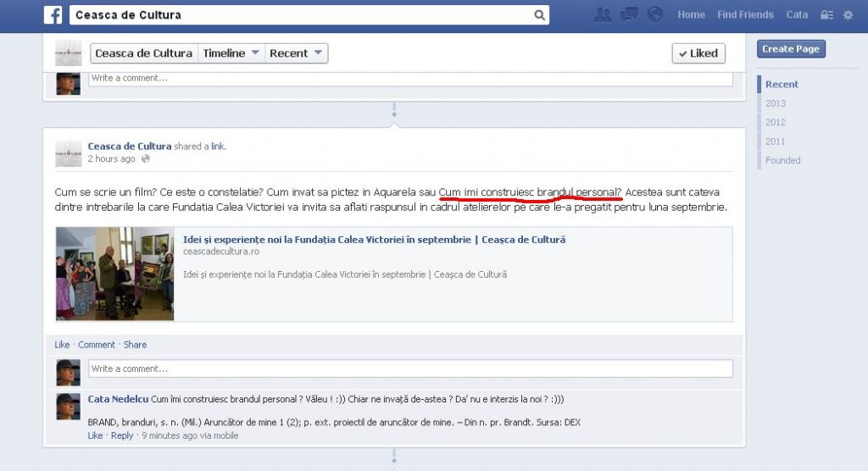Open Find Friends
868x471 pixels.
pyautogui.click(x=745, y=15)
